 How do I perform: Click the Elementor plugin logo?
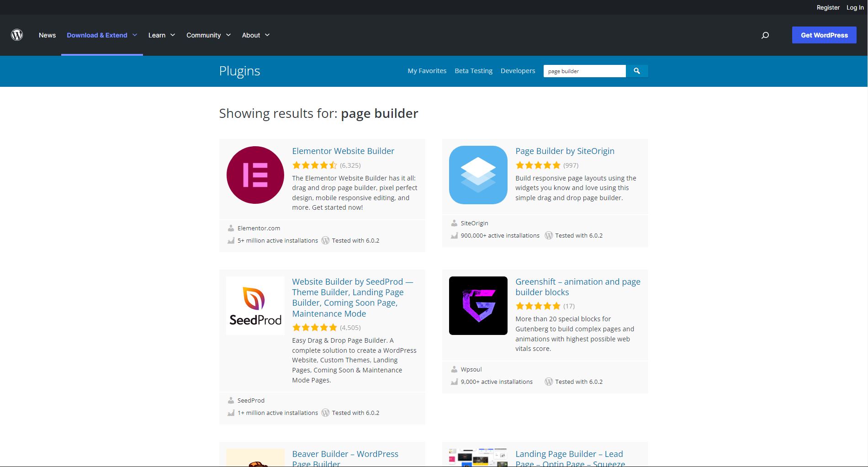[x=255, y=175]
